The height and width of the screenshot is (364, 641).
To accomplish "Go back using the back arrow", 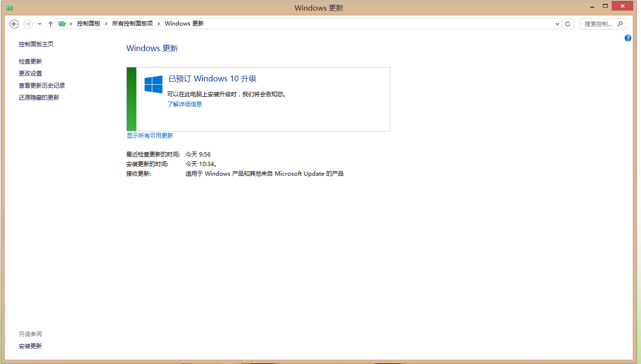I will [x=14, y=24].
